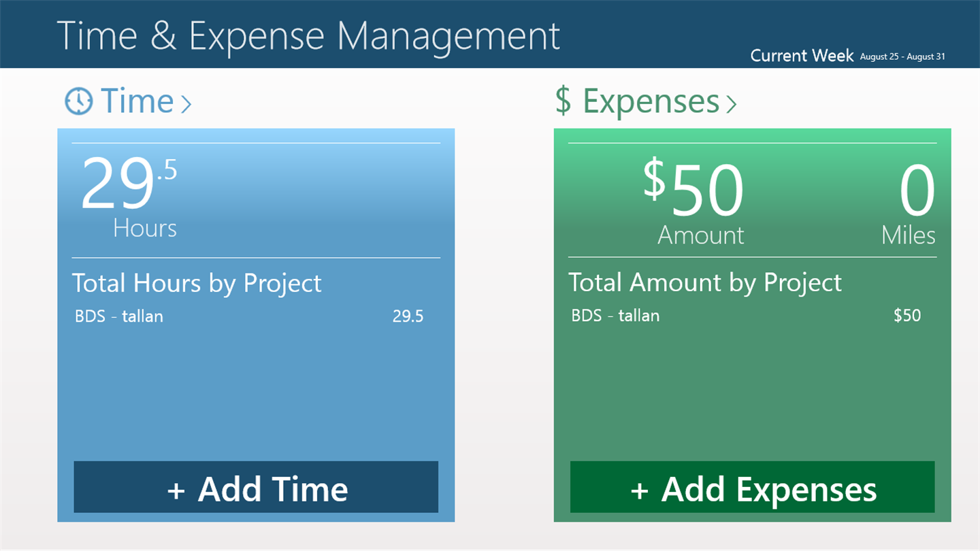This screenshot has width=980, height=551.
Task: Expand the Time section chevron arrow
Action: [x=186, y=103]
